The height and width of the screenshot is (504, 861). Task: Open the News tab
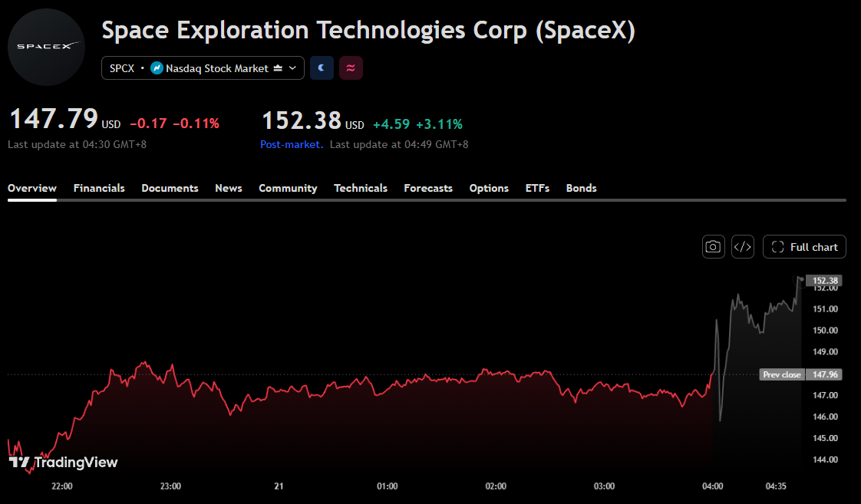click(229, 188)
